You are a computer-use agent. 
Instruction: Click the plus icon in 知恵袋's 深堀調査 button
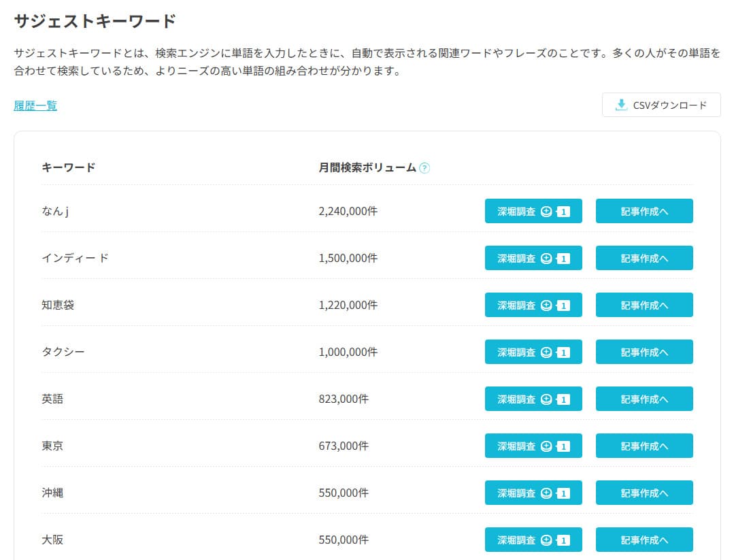tap(546, 305)
